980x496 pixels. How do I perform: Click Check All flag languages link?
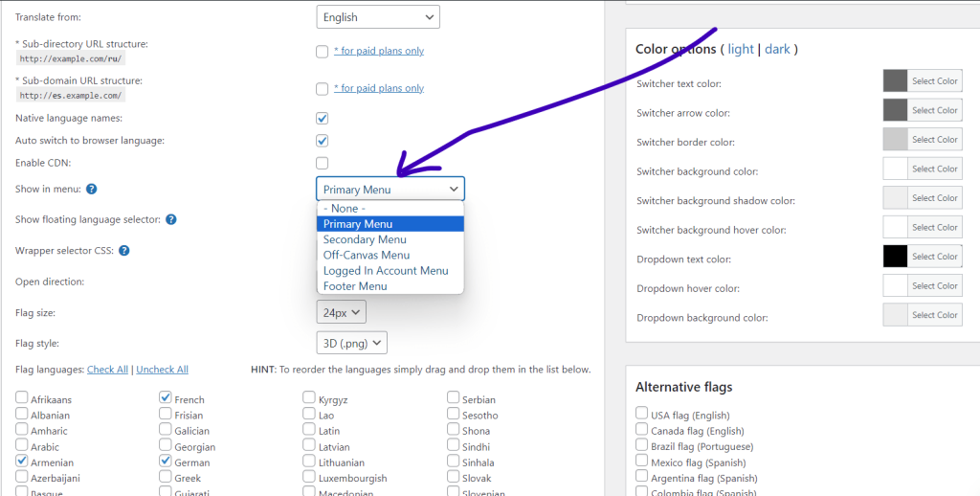[x=107, y=370]
